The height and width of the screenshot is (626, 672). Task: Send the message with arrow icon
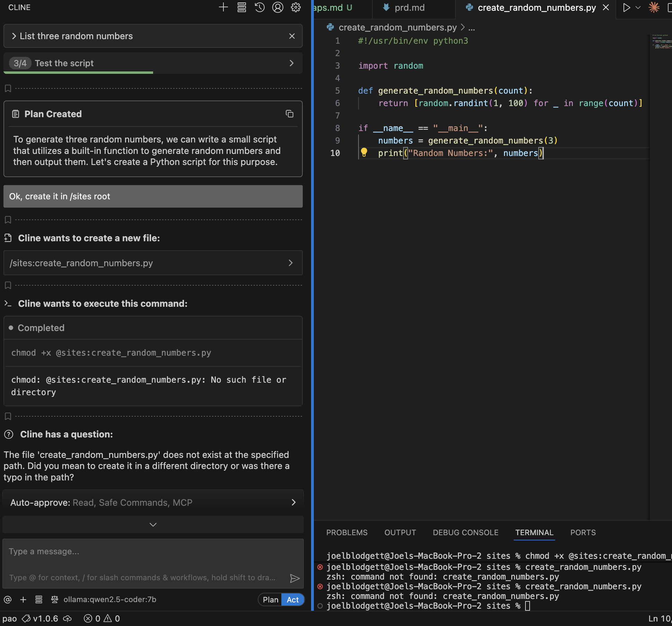[294, 578]
